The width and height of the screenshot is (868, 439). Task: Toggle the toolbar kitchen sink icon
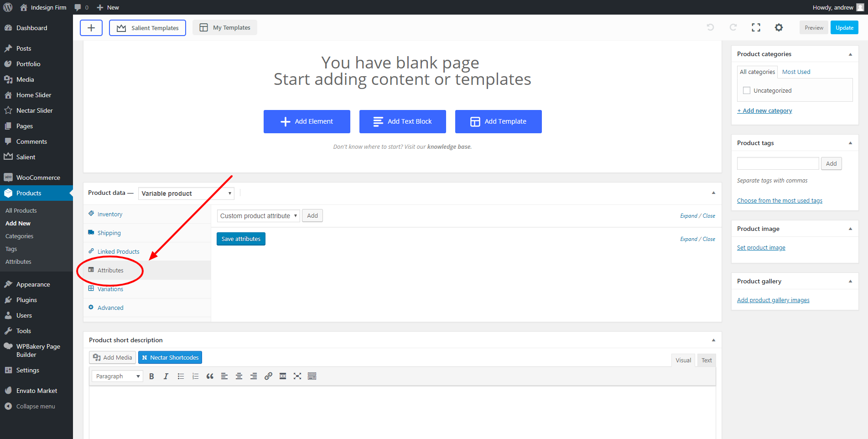click(x=312, y=376)
